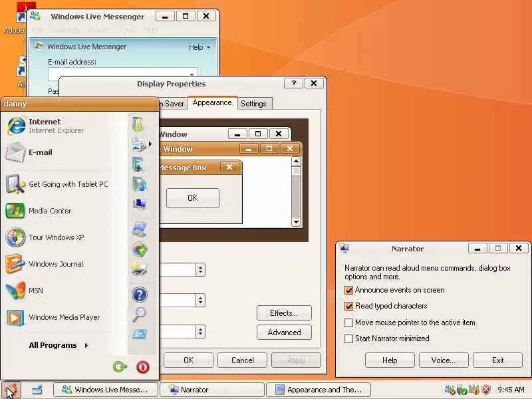Click Messenger icon in the system tray
The image size is (532, 399).
[x=450, y=390]
